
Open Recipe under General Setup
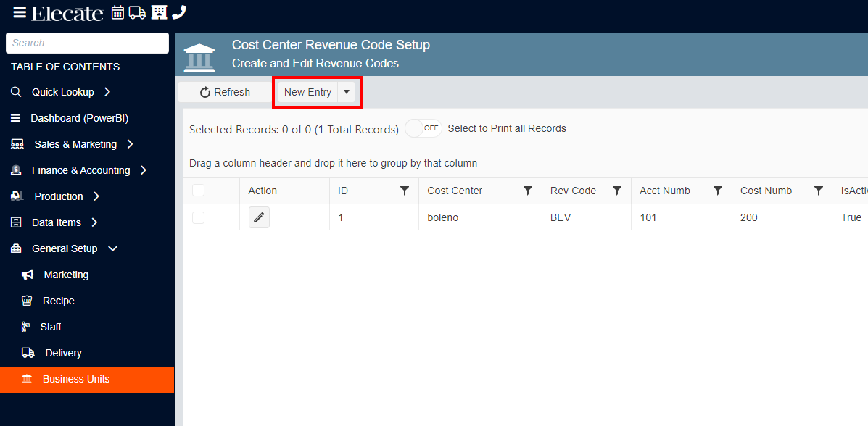[x=59, y=301]
